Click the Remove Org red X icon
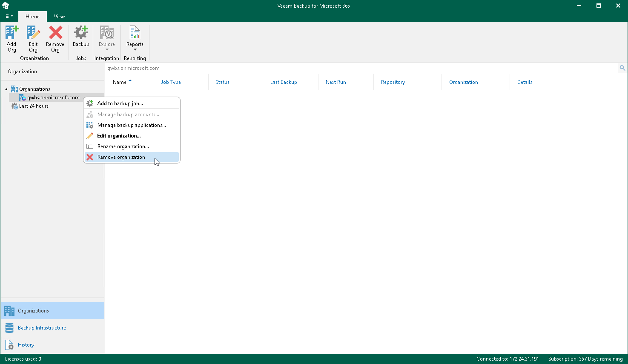Viewport: 628px width, 364px height. [x=55, y=32]
